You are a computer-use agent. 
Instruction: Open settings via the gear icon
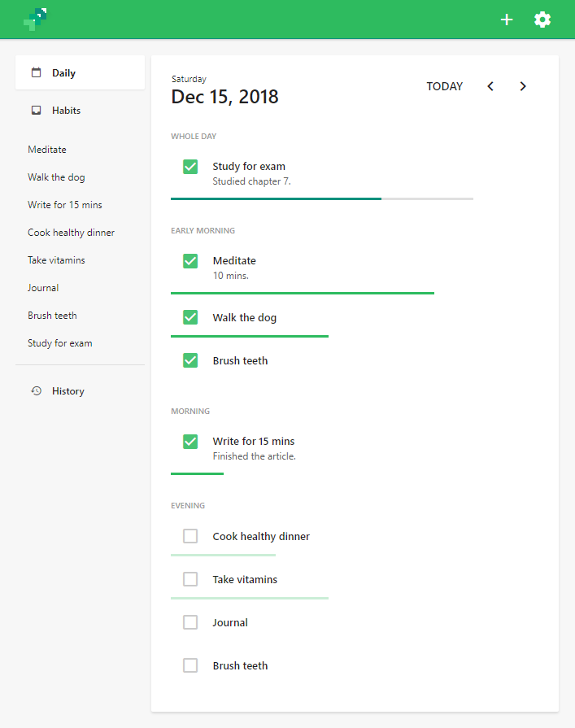[542, 20]
